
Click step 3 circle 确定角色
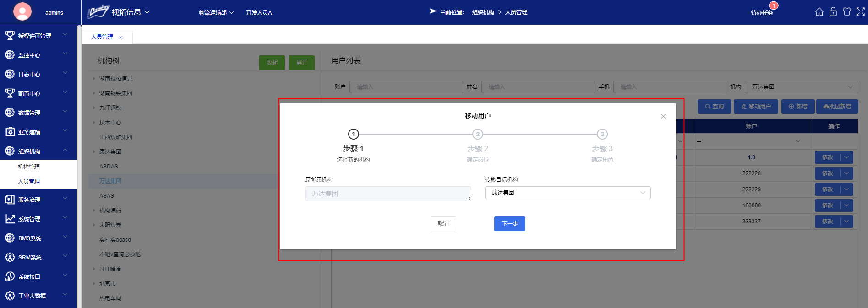(x=602, y=134)
